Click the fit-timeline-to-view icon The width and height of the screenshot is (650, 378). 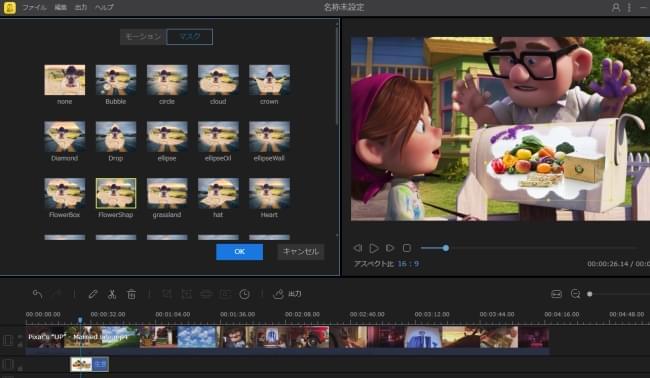coord(556,294)
